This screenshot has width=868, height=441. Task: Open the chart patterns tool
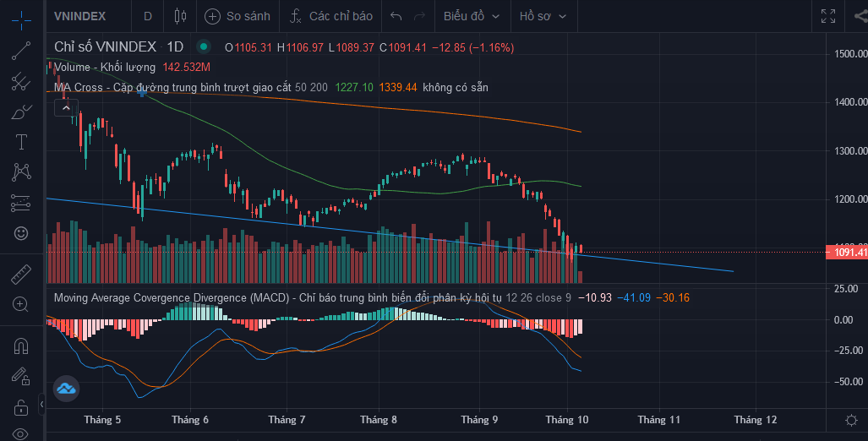[x=21, y=172]
